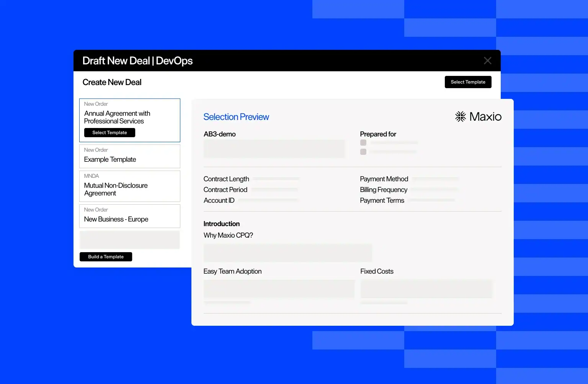Click the Fixed Costs heading

tap(377, 271)
